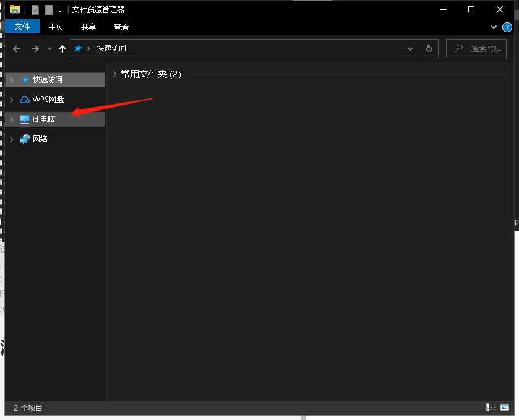Select the WPS网盘 sidebar icon
Viewport: 519px width, 420px height.
pos(24,99)
